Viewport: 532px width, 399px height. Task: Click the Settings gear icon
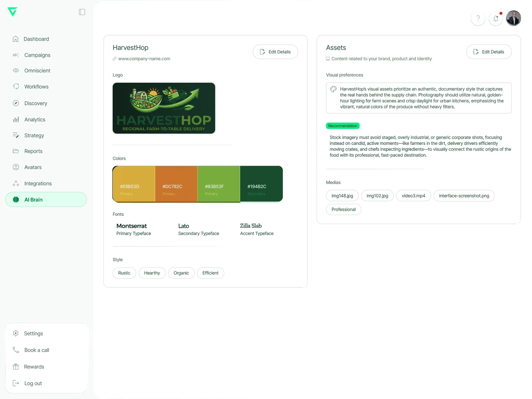(x=16, y=333)
